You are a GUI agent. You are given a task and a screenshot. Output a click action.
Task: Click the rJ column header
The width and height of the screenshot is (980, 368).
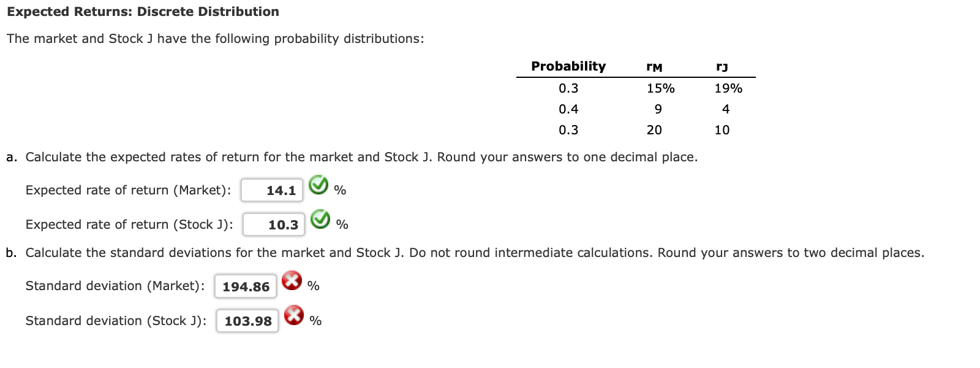tap(722, 66)
